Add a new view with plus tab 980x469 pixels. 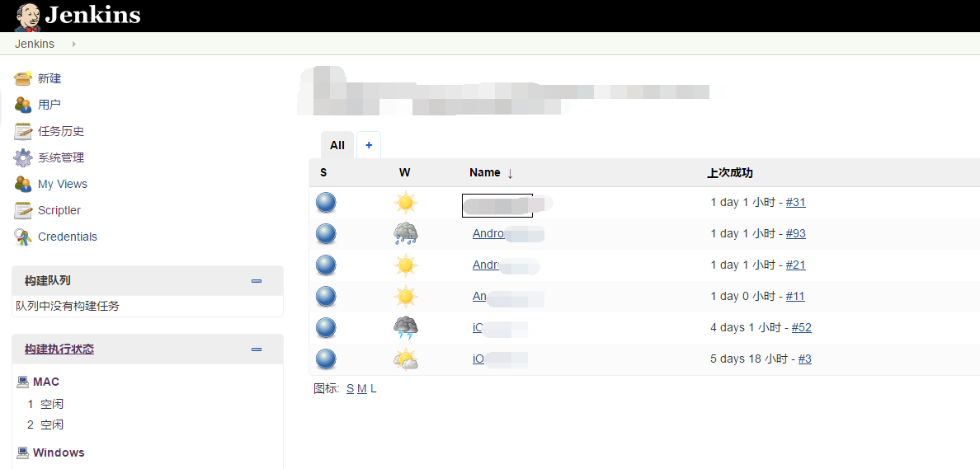369,145
